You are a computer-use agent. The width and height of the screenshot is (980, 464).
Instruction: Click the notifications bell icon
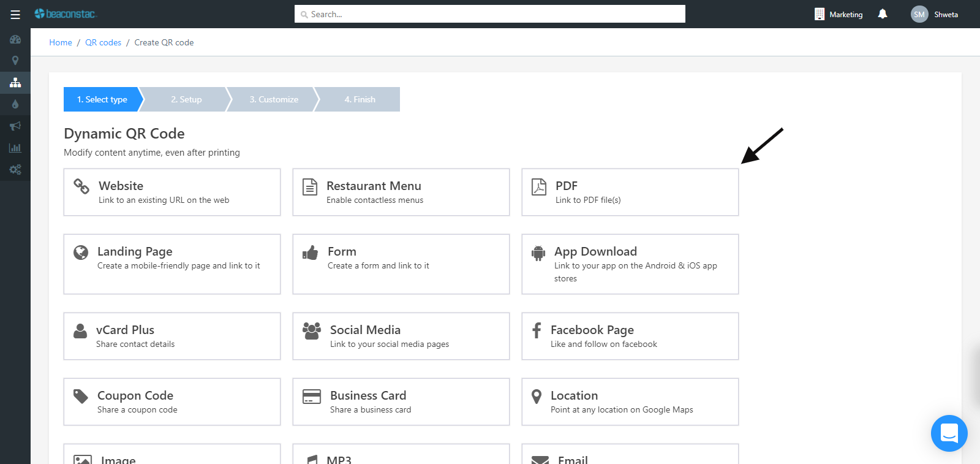(x=882, y=14)
